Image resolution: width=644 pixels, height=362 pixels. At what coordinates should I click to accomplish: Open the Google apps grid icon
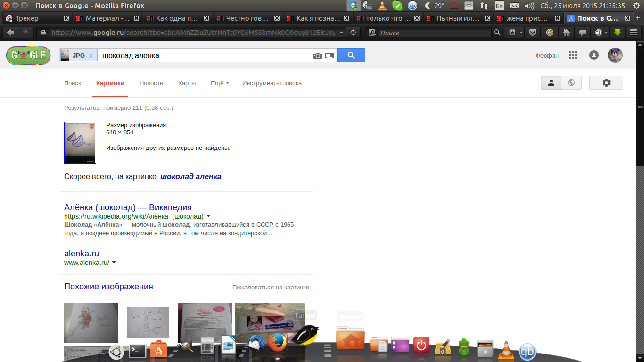pyautogui.click(x=573, y=55)
